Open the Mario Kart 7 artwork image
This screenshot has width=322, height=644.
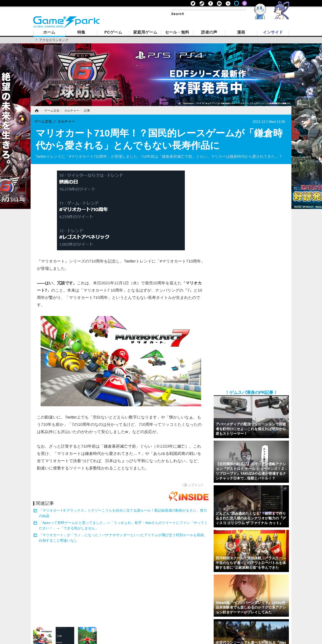pyautogui.click(x=121, y=361)
